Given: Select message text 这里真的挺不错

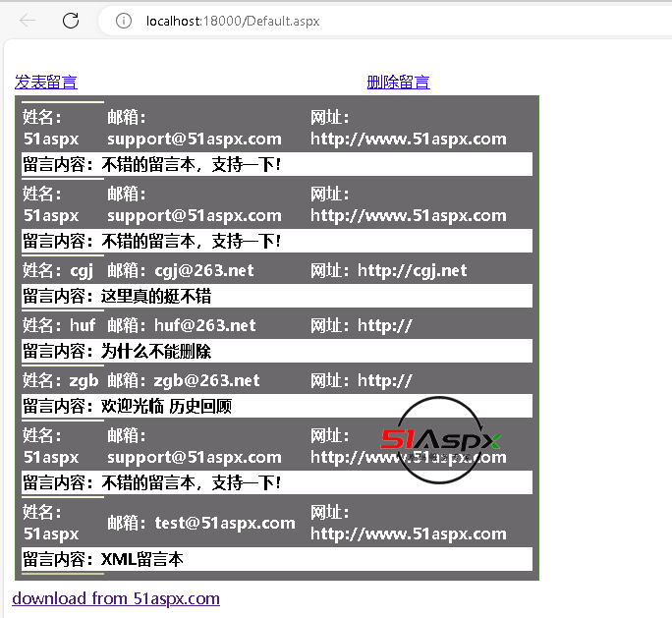Looking at the screenshot, I should [x=156, y=296].
